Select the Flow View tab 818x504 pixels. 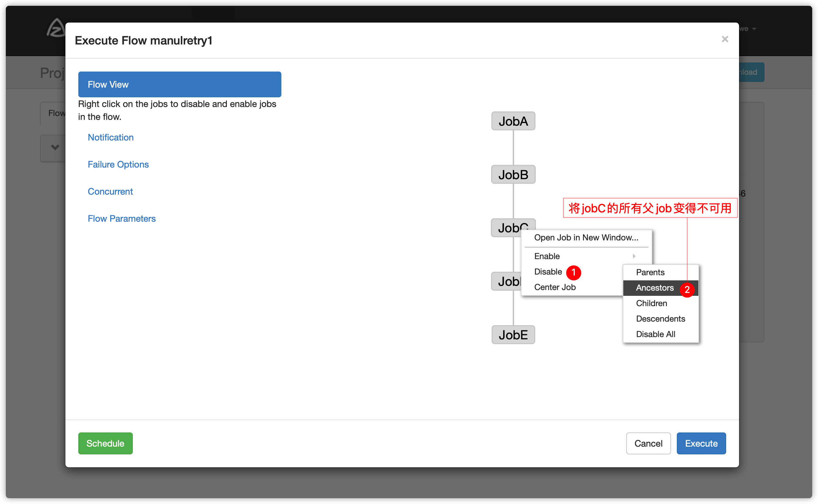180,84
